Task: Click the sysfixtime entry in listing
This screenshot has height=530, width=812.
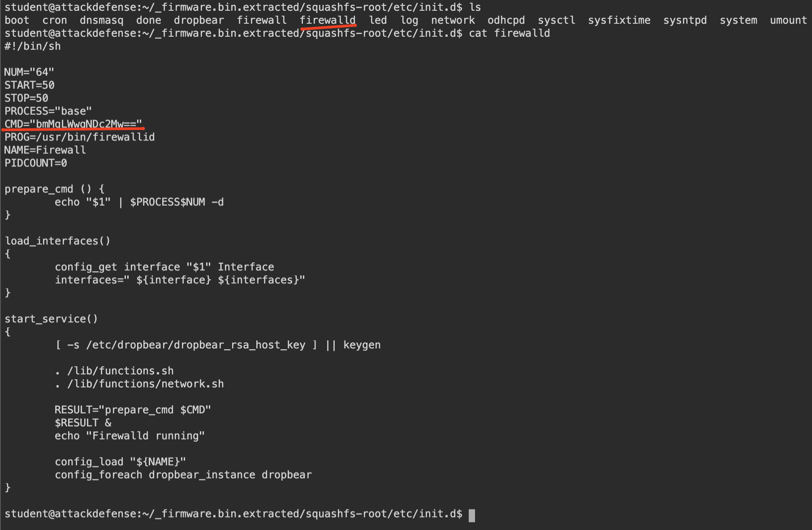Action: click(x=619, y=20)
